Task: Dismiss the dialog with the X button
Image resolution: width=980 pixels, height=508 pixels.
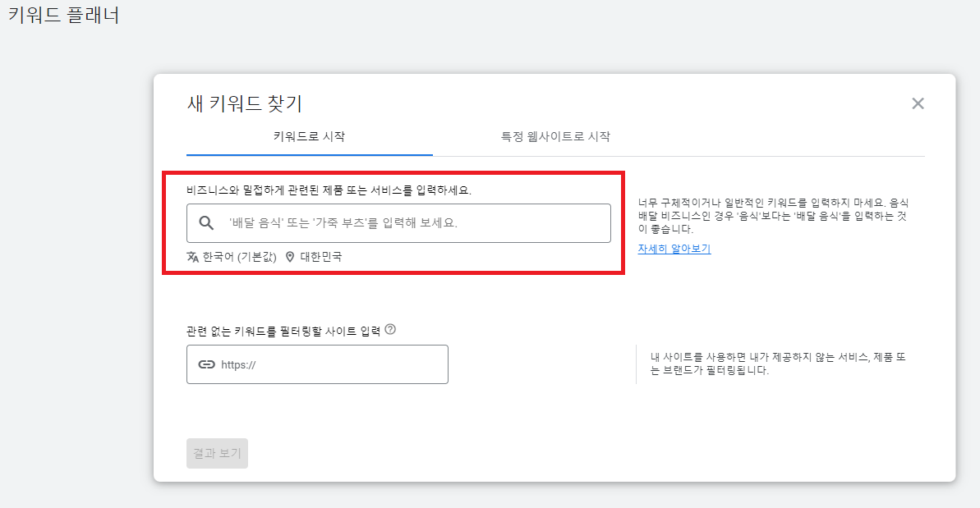Action: [918, 103]
